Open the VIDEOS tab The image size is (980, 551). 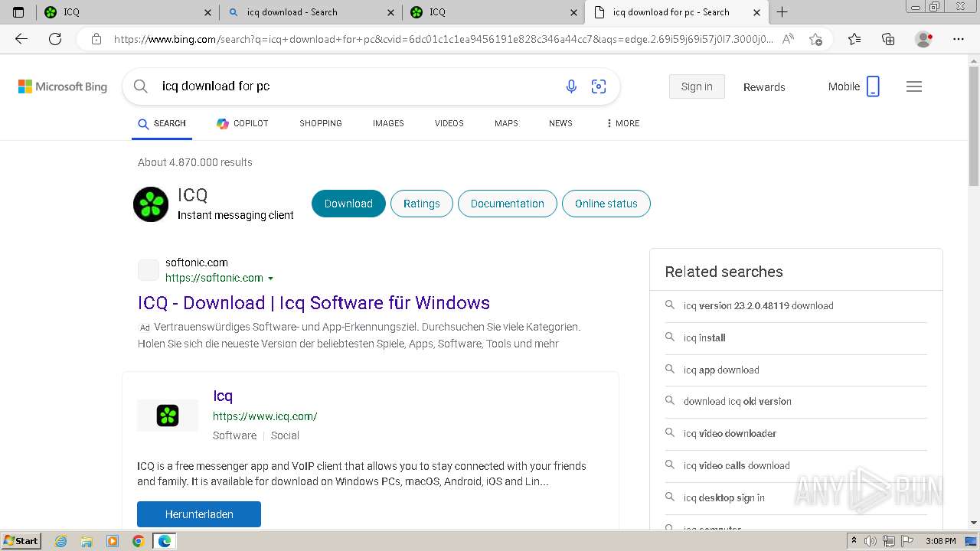pos(449,123)
